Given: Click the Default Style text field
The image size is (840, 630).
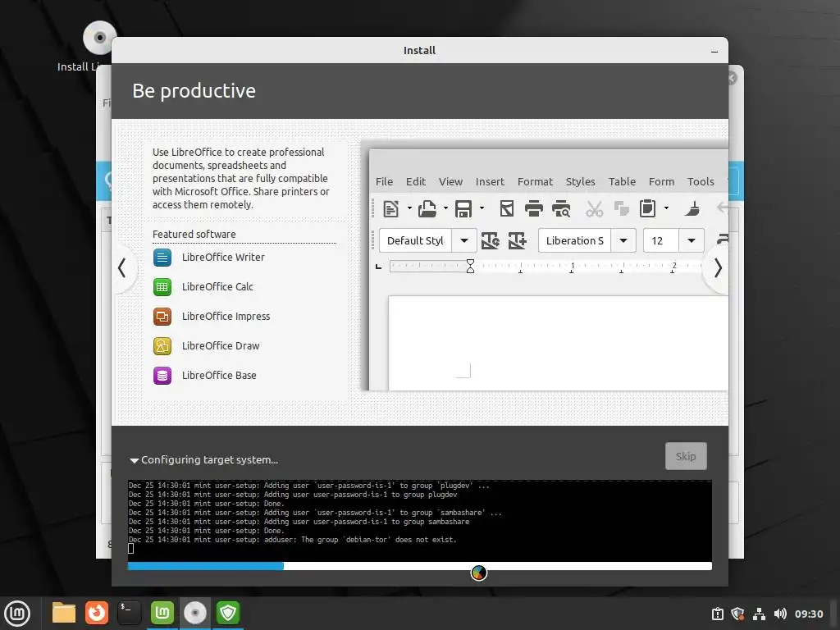Looking at the screenshot, I should tap(416, 240).
